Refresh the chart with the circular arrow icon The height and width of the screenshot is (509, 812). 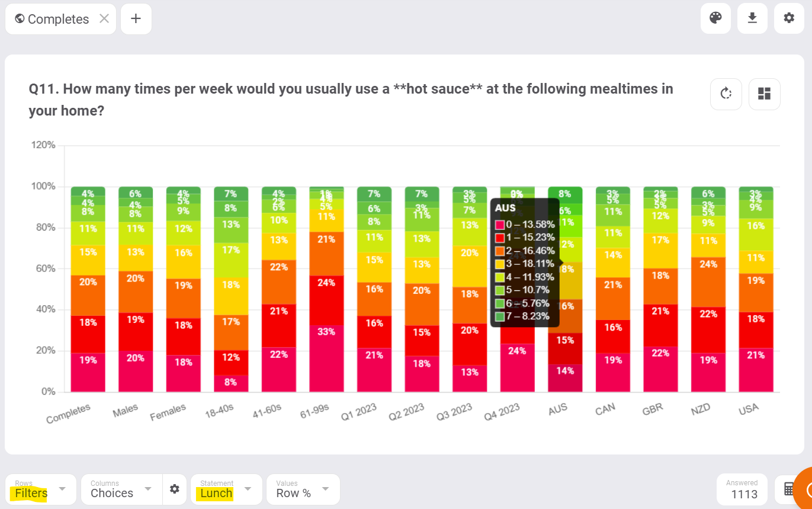pyautogui.click(x=726, y=94)
